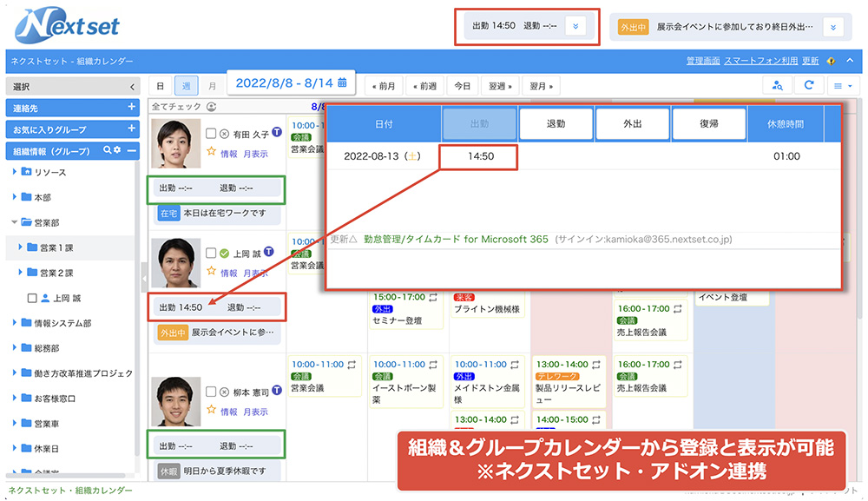Image resolution: width=868 pixels, height=501 pixels.
Task: Expand the 休業日 folder
Action: point(15,448)
